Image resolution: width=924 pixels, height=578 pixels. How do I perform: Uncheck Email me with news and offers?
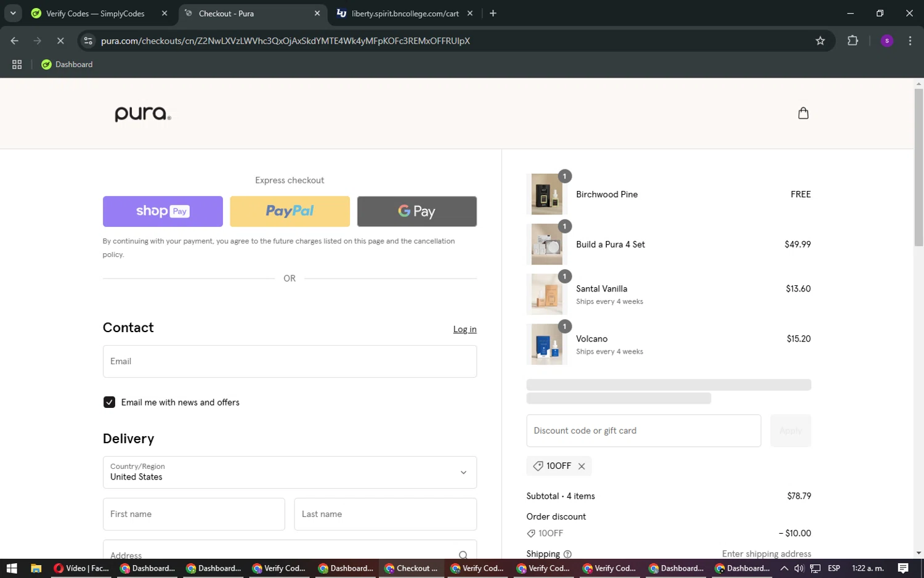tap(109, 402)
